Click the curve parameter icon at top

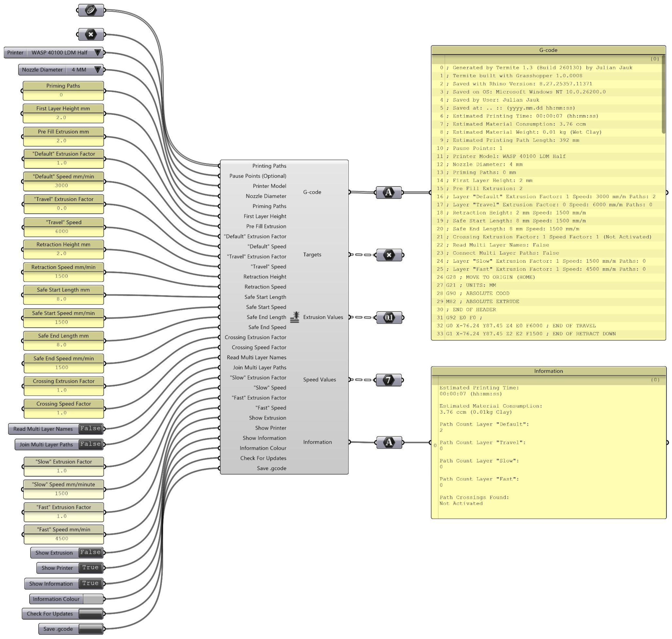point(91,10)
